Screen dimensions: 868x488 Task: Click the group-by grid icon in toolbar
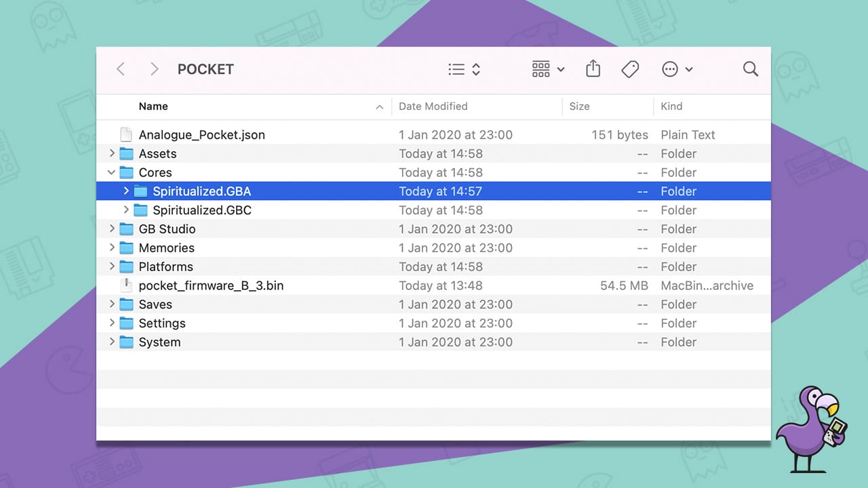tap(540, 68)
